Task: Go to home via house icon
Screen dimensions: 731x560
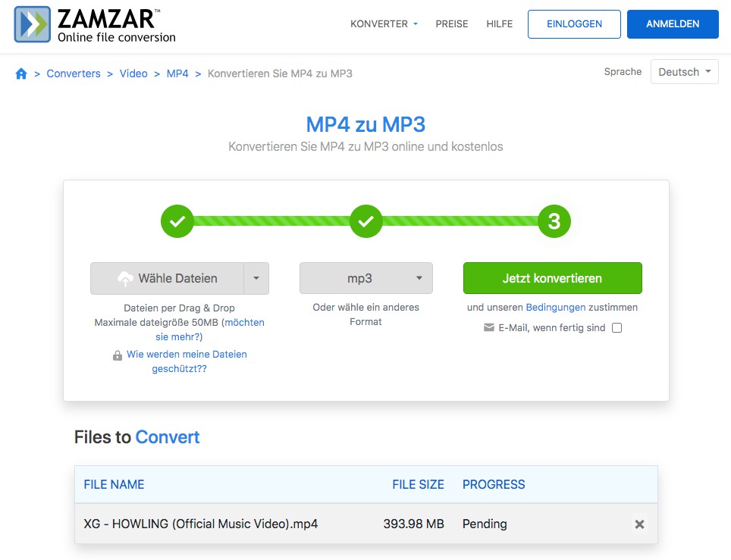Action: coord(21,74)
